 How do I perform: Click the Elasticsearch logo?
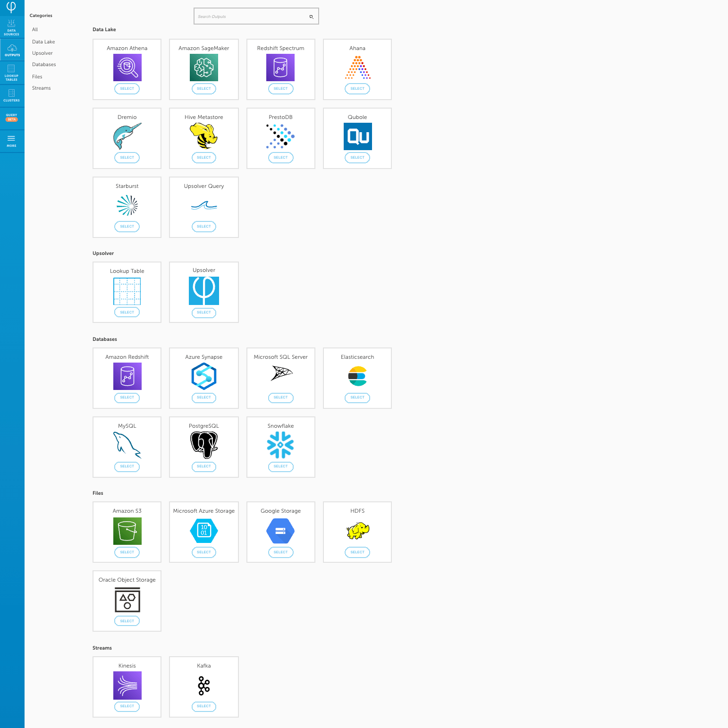click(357, 376)
